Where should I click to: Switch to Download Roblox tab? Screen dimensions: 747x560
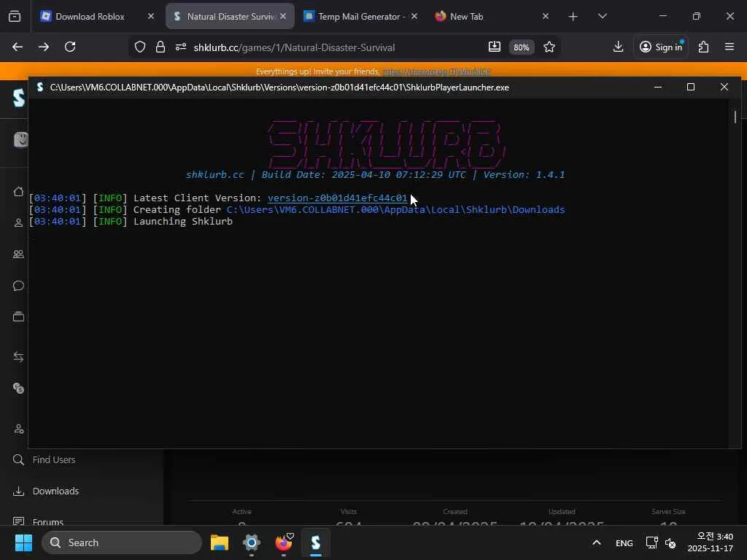(x=90, y=17)
